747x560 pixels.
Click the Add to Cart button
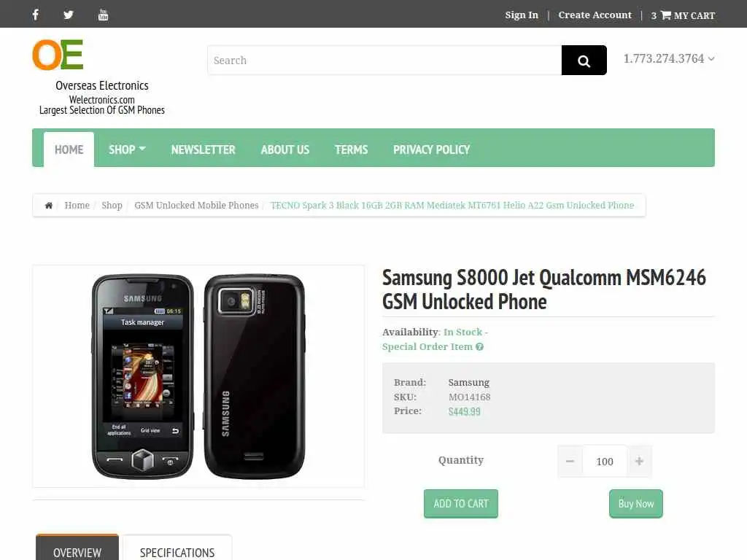click(461, 503)
